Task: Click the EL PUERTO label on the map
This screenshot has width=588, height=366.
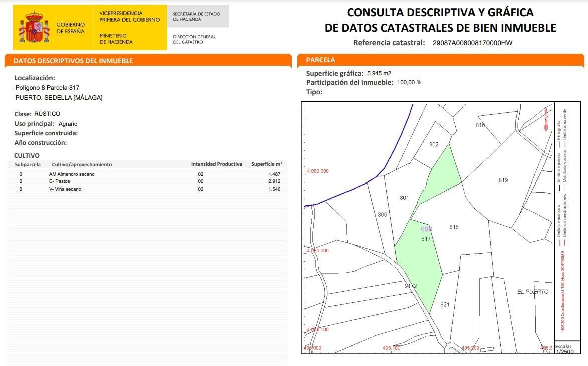Action: [532, 292]
